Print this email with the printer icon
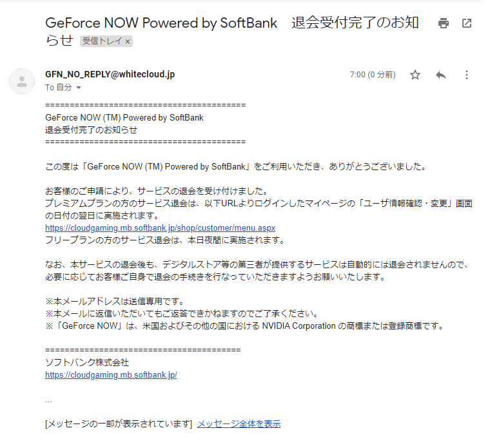Image resolution: width=490 pixels, height=448 pixels. tap(443, 23)
